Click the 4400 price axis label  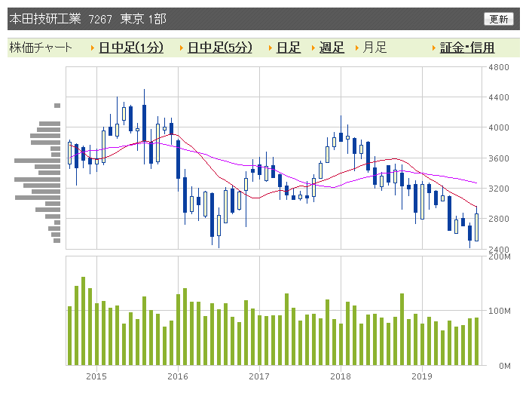click(499, 97)
